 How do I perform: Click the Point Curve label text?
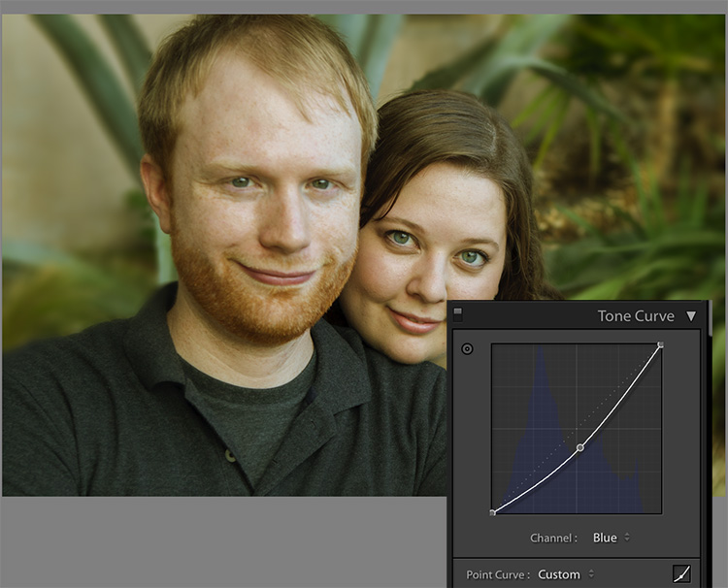point(498,575)
